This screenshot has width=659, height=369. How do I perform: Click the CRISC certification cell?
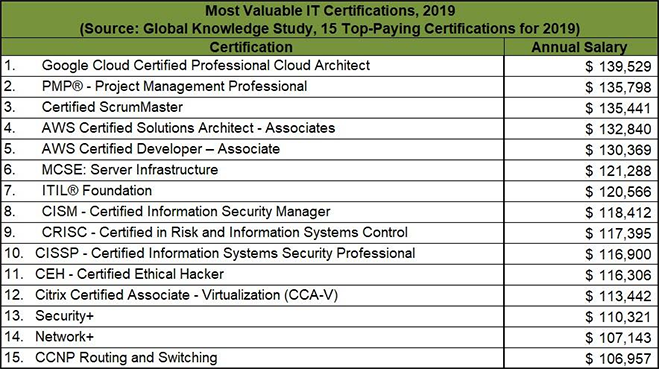[x=252, y=233]
